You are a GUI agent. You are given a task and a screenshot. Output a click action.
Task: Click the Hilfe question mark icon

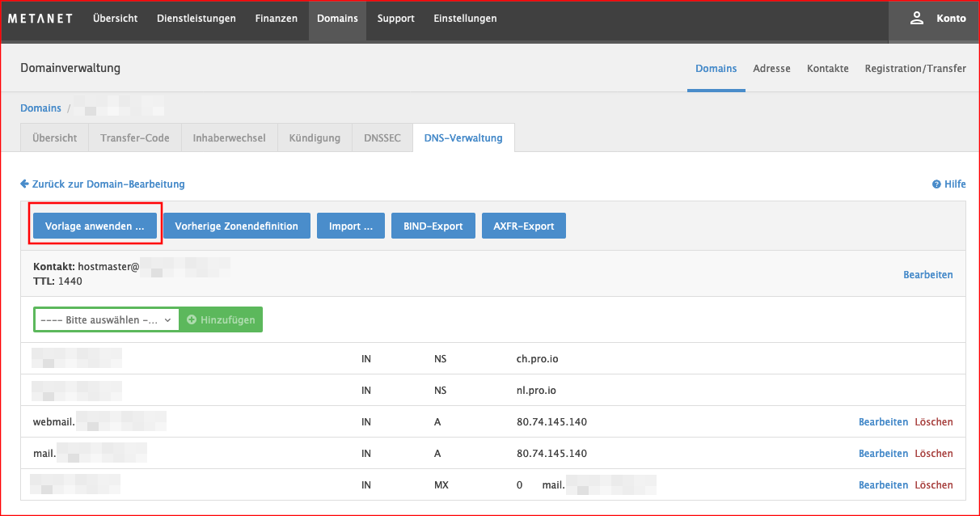(x=936, y=184)
